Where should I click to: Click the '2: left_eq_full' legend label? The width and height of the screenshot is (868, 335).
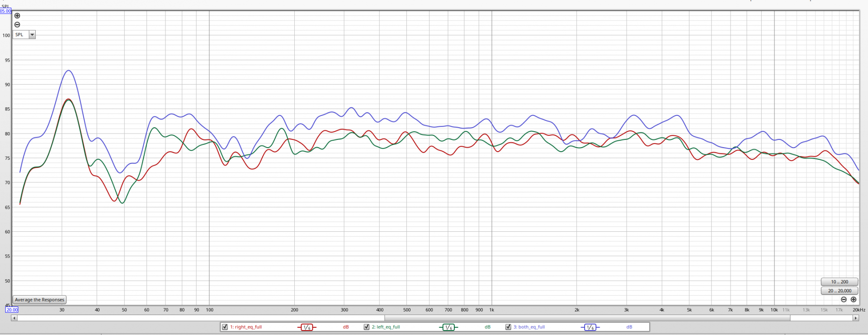386,327
